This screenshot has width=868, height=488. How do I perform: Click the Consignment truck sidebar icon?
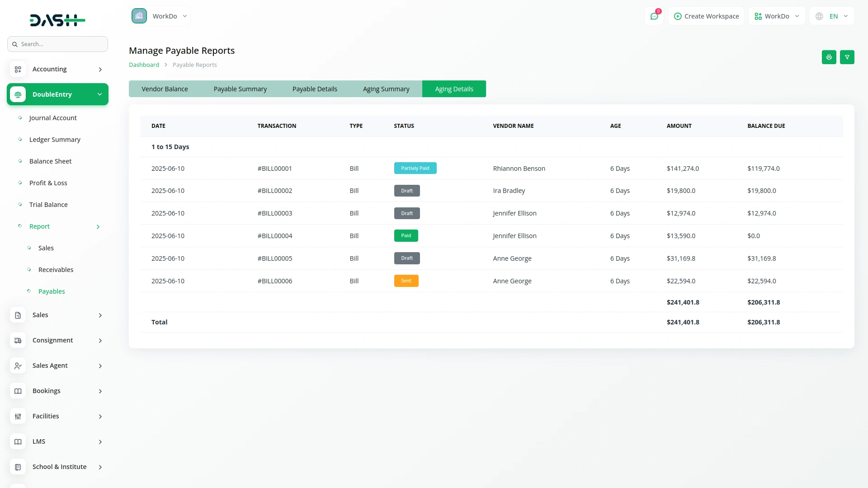coord(18,340)
